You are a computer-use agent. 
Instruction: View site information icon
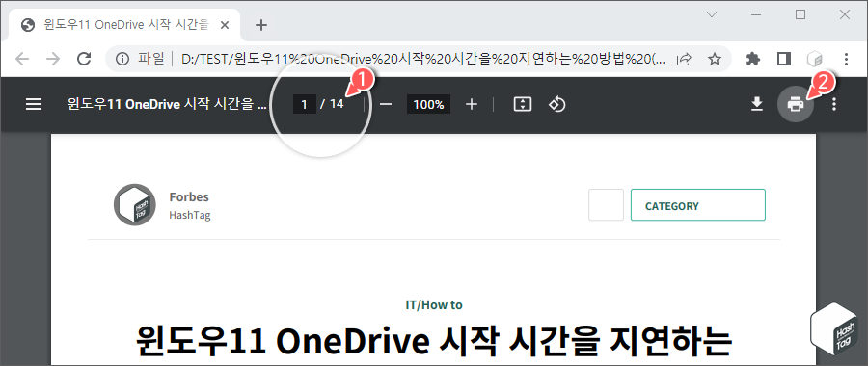click(x=122, y=59)
